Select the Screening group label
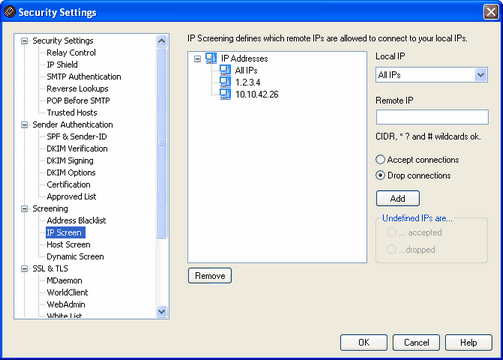Viewport: 503px width, 360px height. [x=50, y=209]
